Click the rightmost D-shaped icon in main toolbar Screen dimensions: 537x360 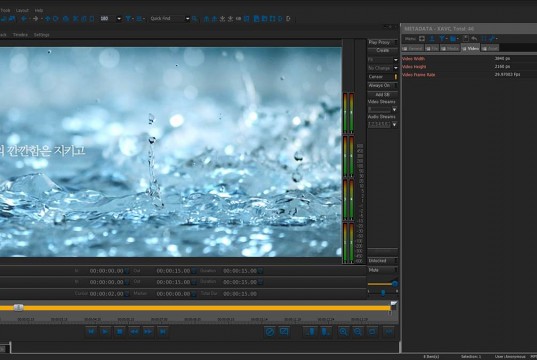[x=288, y=18]
